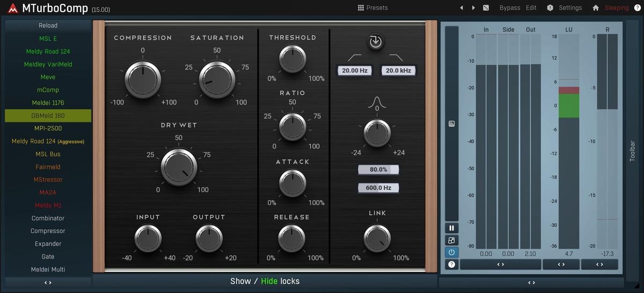Viewport: 644px width, 293px height.
Task: Collapse the meter panel bottom arrows
Action: pyautogui.click(x=531, y=282)
